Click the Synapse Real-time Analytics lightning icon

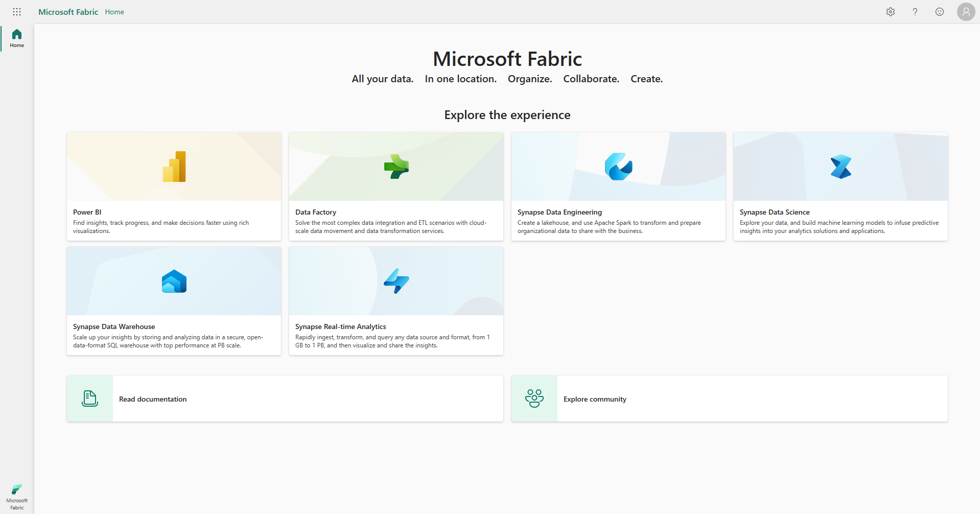pyautogui.click(x=396, y=281)
